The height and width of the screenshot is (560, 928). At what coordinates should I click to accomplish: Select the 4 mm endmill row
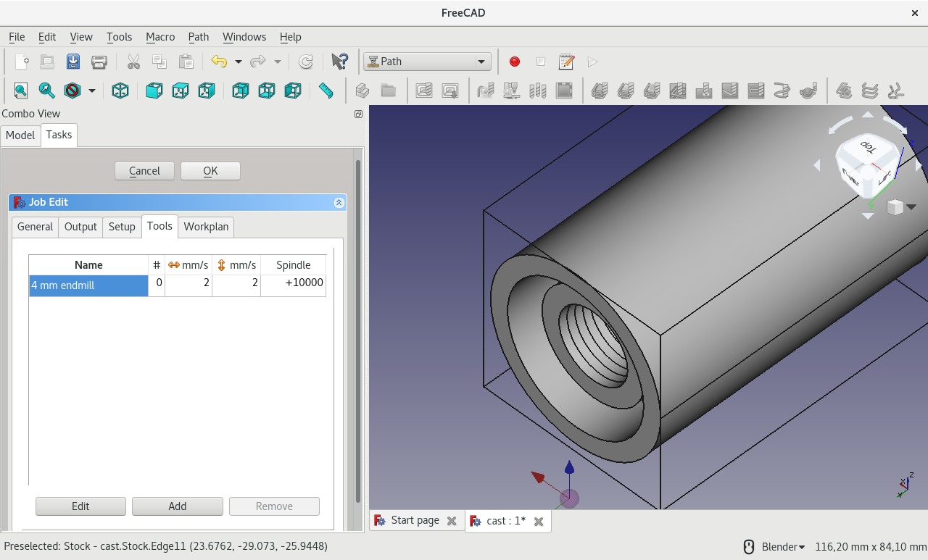click(88, 285)
